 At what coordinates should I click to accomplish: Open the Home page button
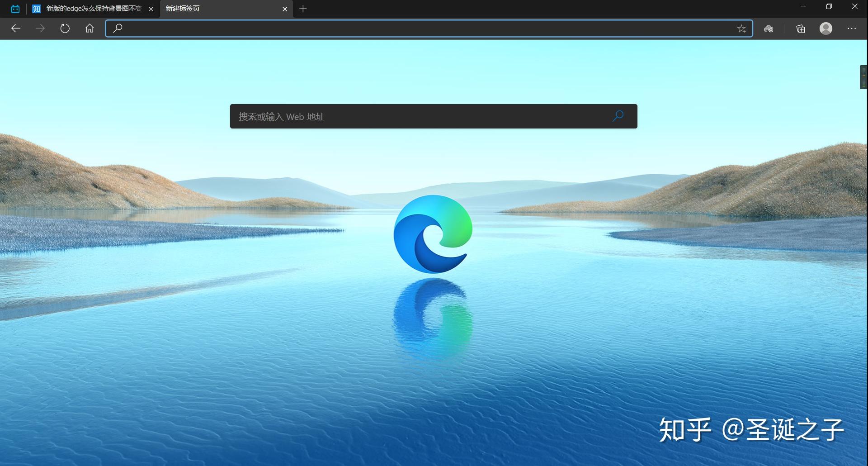pyautogui.click(x=90, y=29)
